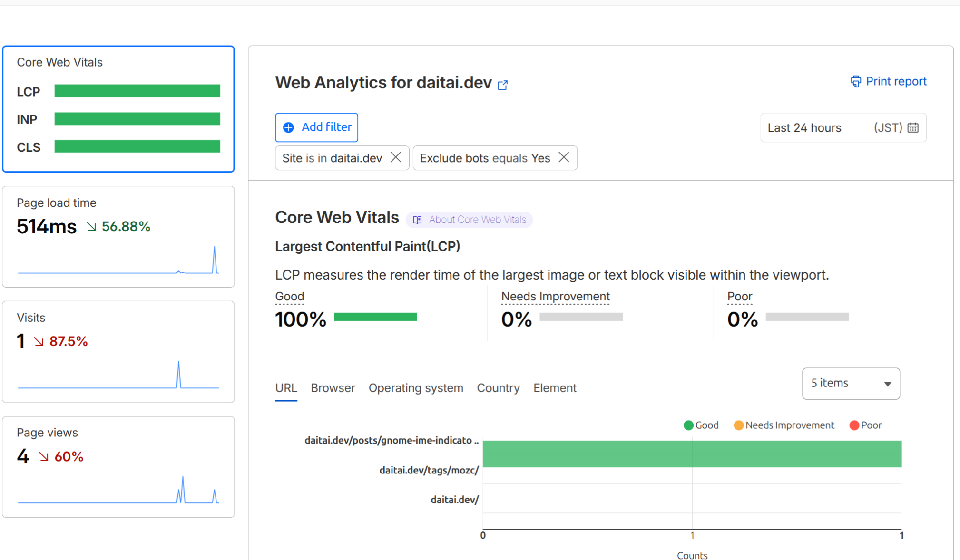Click the Print report link

[x=896, y=81]
